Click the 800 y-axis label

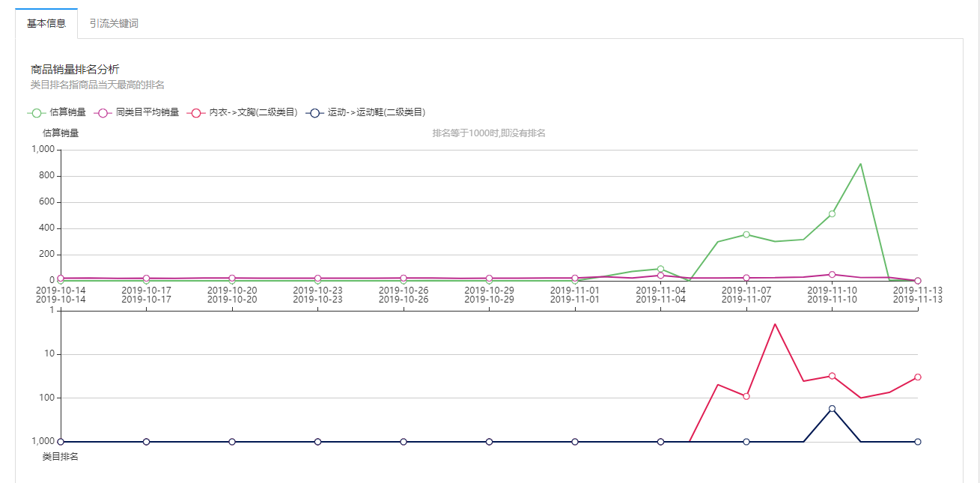pyautogui.click(x=49, y=176)
